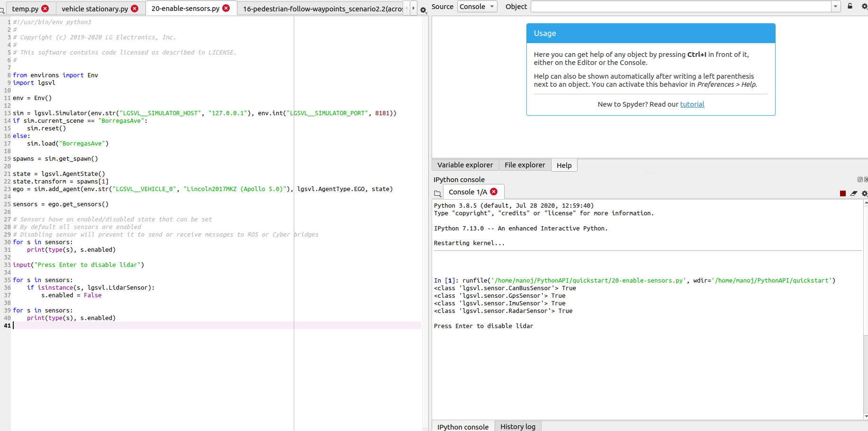The image size is (868, 431).
Task: Click 's.enabled = False' line
Action: pos(71,295)
